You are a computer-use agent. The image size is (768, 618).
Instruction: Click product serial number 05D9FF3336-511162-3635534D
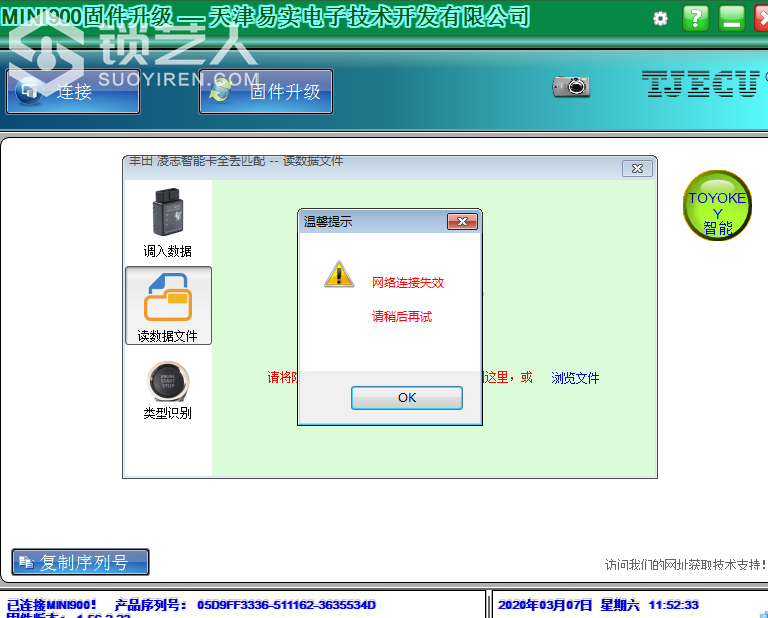coord(286,605)
